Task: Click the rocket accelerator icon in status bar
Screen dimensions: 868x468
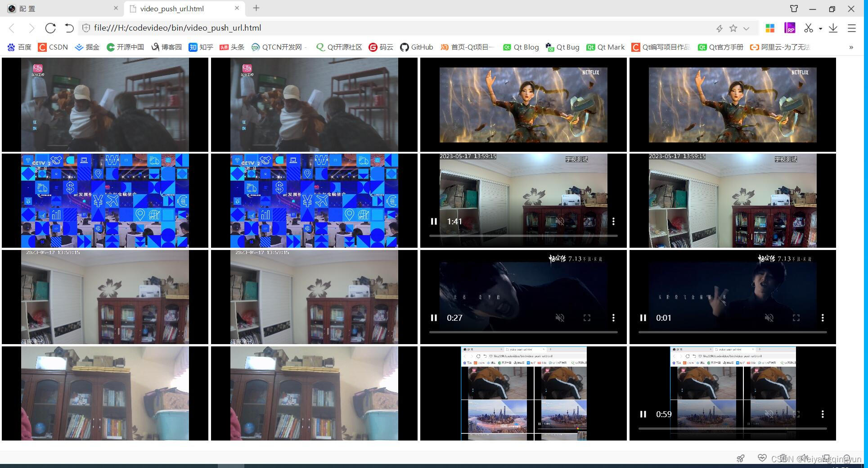Action: (740, 459)
